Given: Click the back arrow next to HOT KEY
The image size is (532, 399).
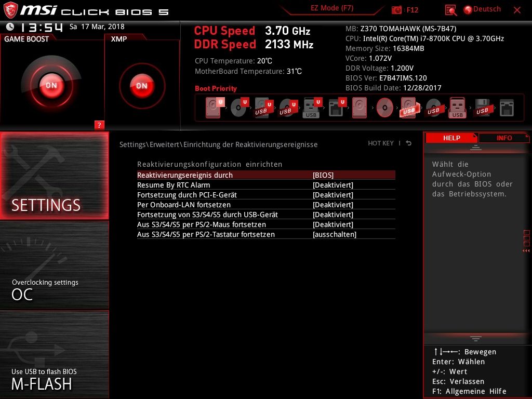Looking at the screenshot, I should click(x=409, y=143).
